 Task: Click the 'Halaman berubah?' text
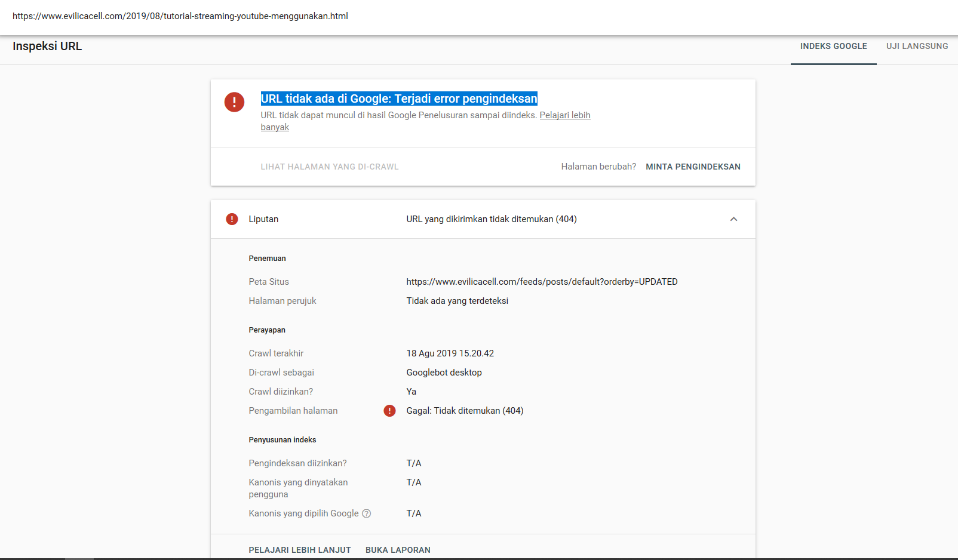(x=598, y=167)
